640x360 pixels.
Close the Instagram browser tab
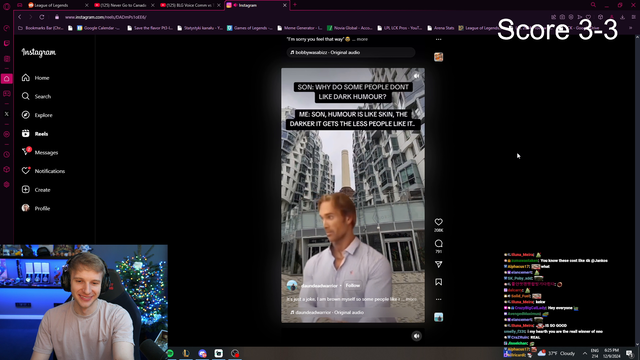point(285,5)
